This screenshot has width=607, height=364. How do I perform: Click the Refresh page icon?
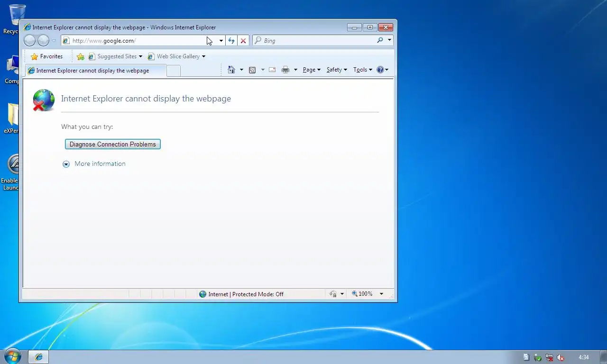click(231, 41)
